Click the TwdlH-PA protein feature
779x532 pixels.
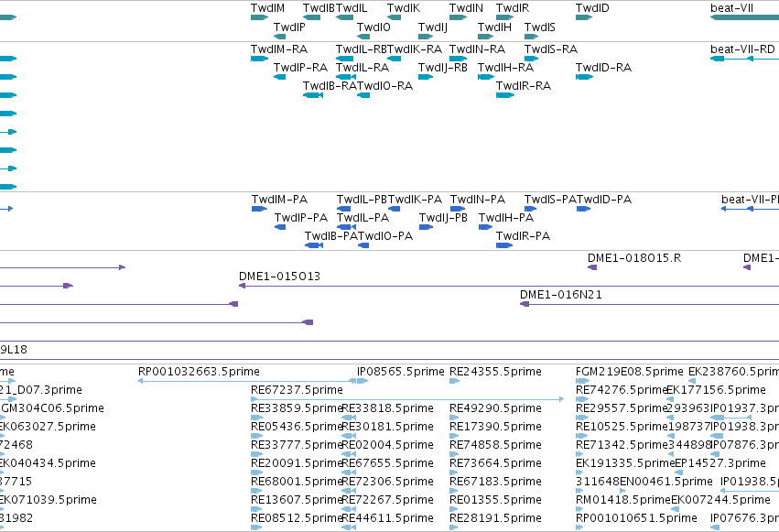click(485, 227)
